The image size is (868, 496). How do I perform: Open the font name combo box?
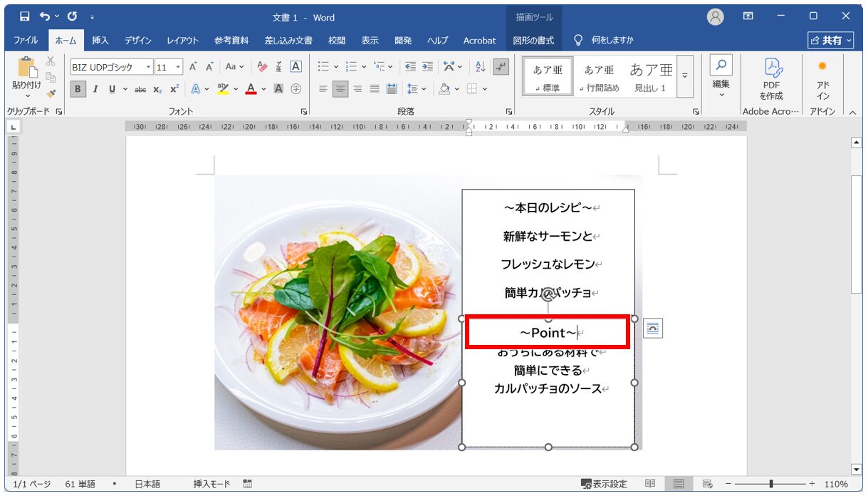(112, 67)
